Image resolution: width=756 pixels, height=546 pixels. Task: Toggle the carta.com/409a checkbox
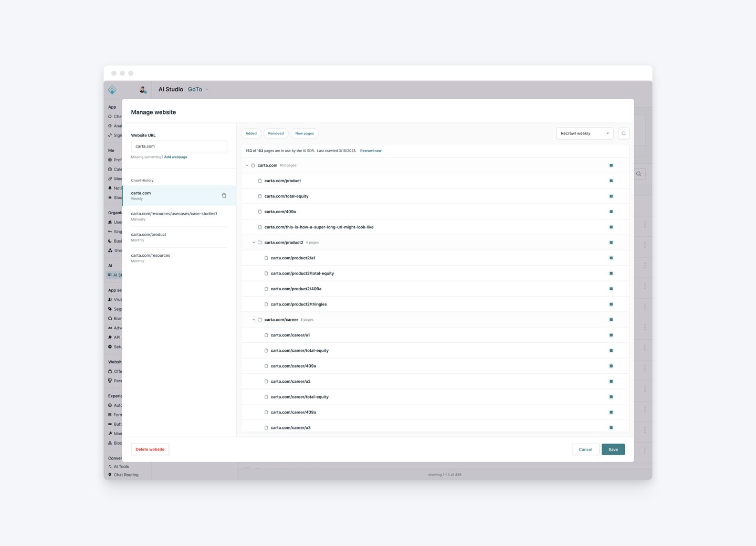click(611, 212)
